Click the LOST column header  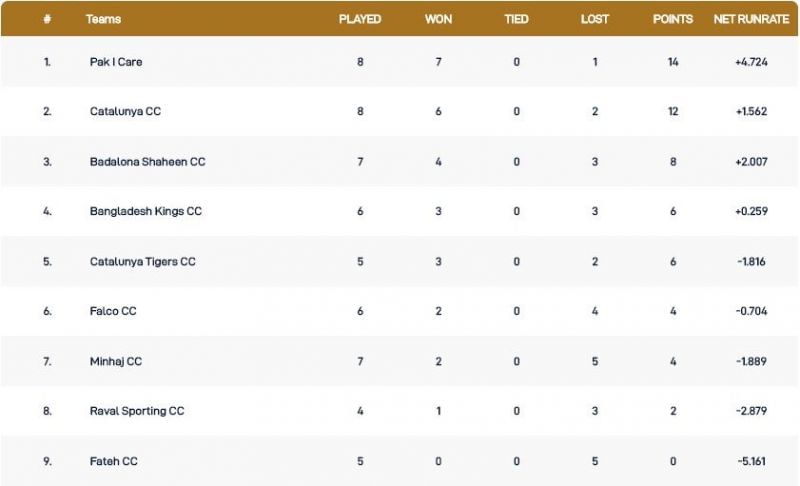coord(595,19)
